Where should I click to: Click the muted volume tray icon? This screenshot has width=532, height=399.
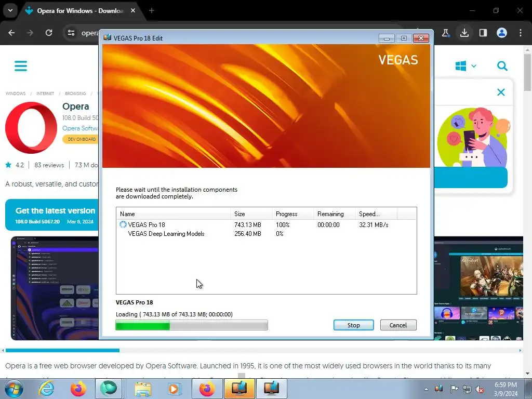click(x=480, y=389)
